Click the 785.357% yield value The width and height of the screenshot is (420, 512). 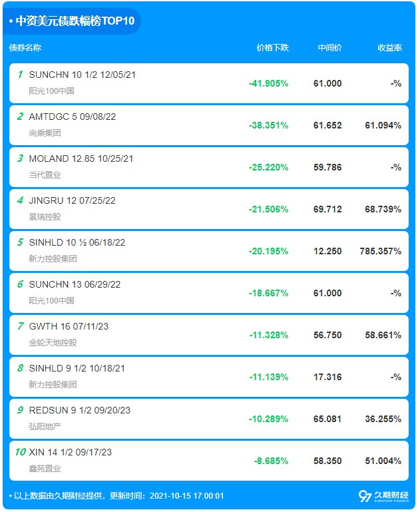coord(379,251)
